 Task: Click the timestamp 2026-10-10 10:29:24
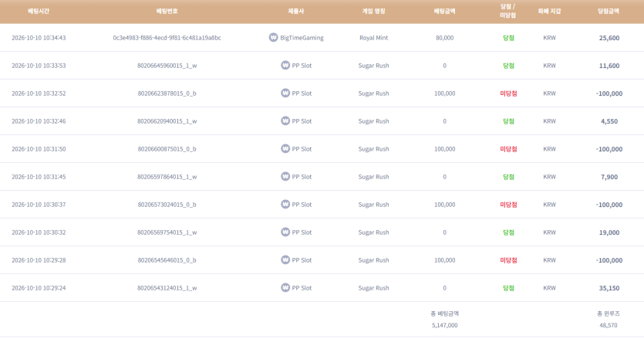[x=39, y=288]
